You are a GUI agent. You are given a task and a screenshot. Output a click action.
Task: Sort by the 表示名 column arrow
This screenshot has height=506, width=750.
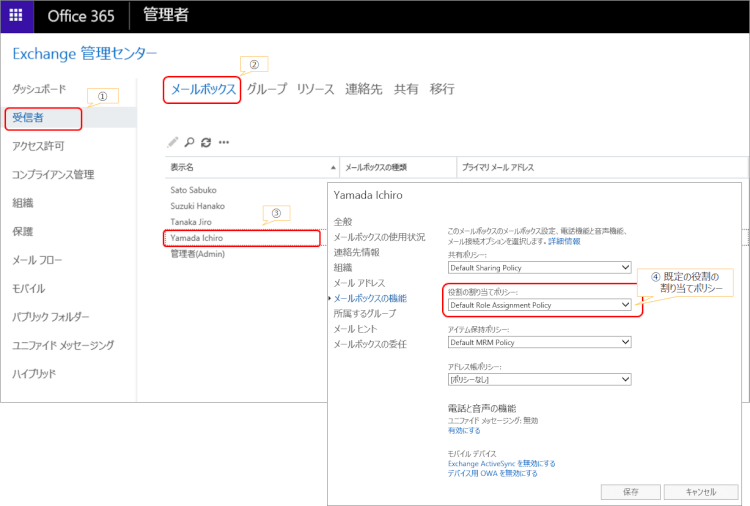pos(333,167)
